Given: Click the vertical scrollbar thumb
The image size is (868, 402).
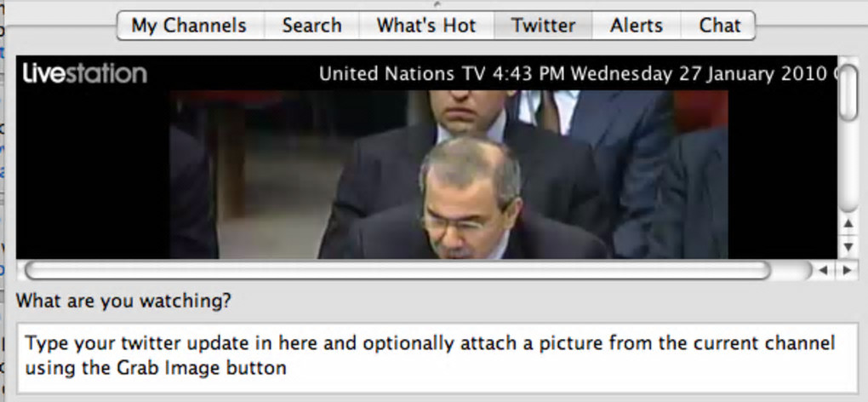Looking at the screenshot, I should (x=848, y=92).
